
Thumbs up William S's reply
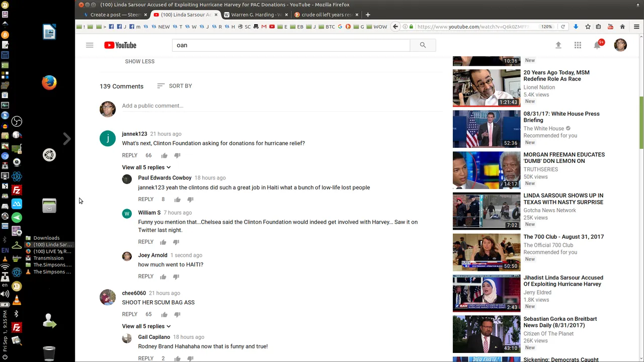click(163, 242)
